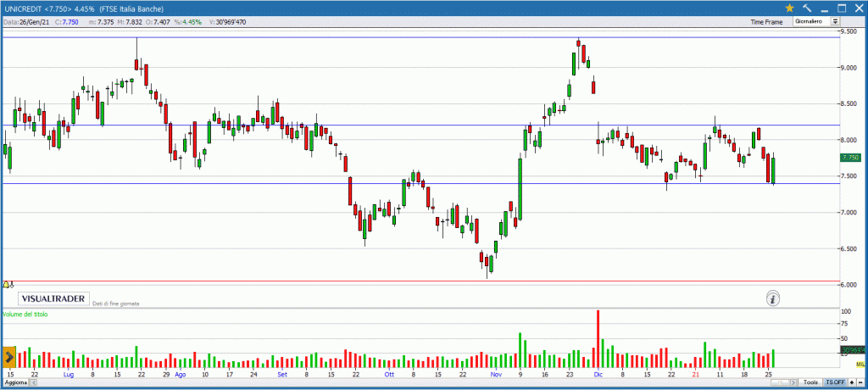Open the round info icon on the chart
Image resolution: width=868 pixels, height=390 pixels.
pyautogui.click(x=773, y=298)
